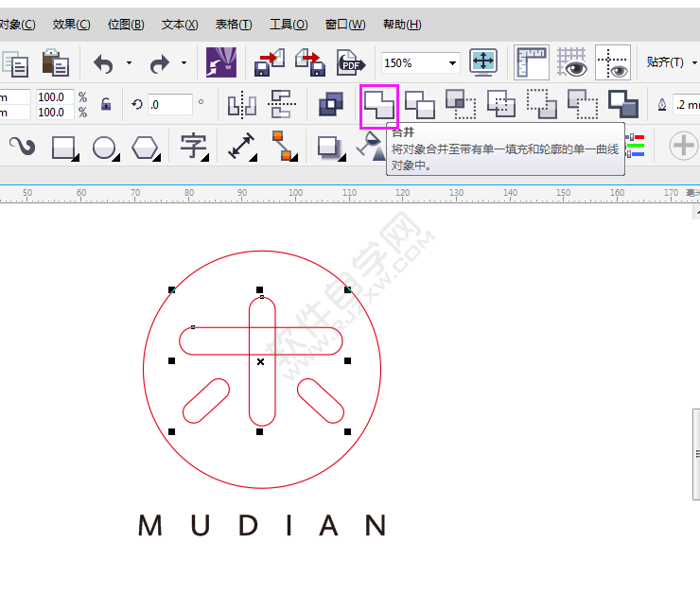Viewport: 700px width, 594px height.
Task: Redo the action with the Redo arrow
Action: click(159, 63)
